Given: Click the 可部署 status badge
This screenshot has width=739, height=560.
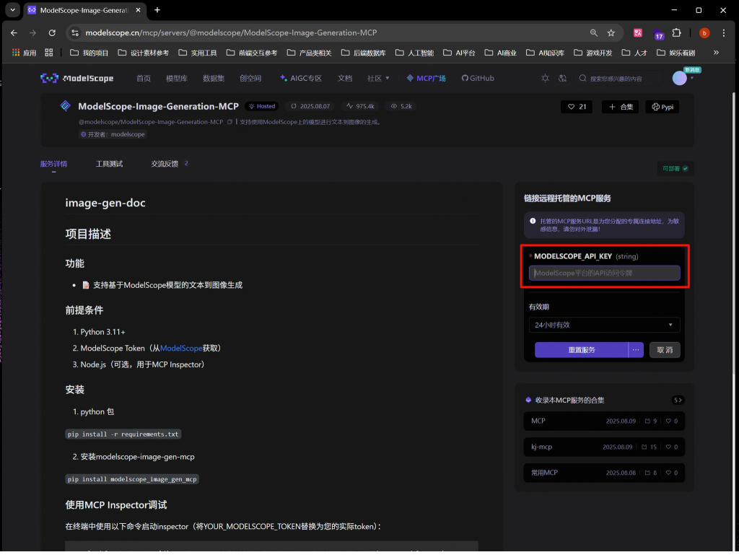Looking at the screenshot, I should tap(675, 169).
